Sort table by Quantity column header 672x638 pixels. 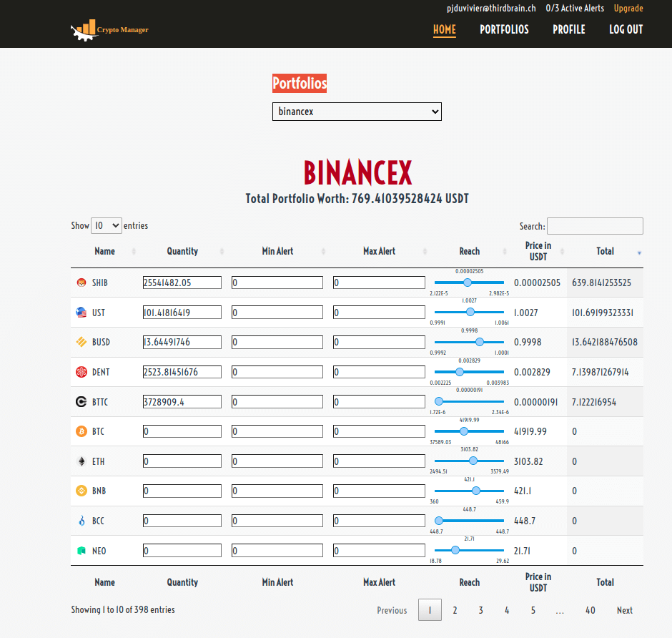coord(182,251)
